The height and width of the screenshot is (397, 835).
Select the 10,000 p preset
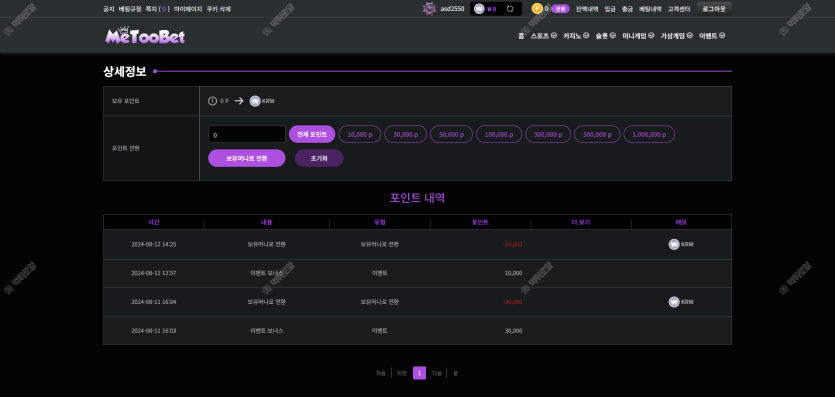pos(359,134)
